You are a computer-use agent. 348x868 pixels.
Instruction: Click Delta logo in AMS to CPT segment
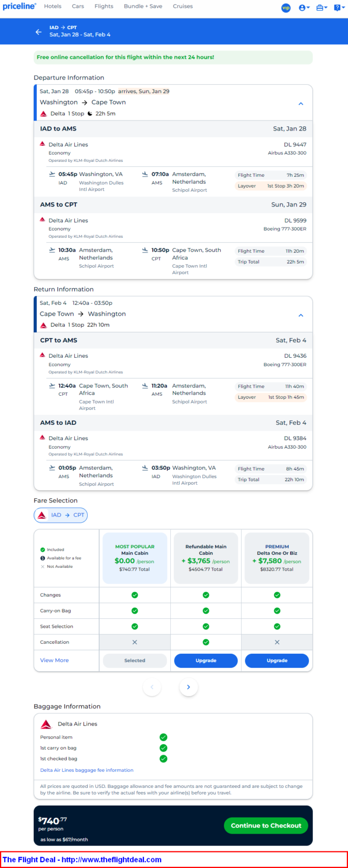point(43,219)
